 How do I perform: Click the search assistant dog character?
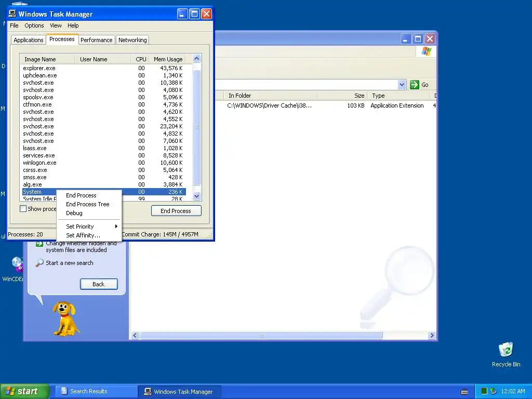click(x=66, y=319)
